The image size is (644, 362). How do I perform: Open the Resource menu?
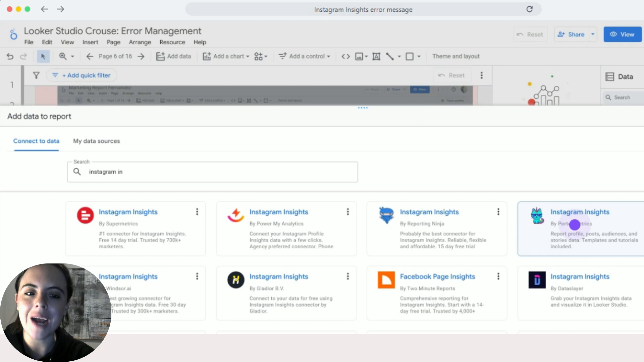[172, 42]
